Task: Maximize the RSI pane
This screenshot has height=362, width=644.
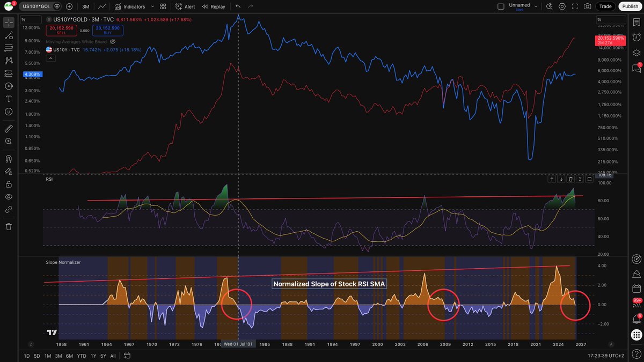Action: click(x=589, y=179)
